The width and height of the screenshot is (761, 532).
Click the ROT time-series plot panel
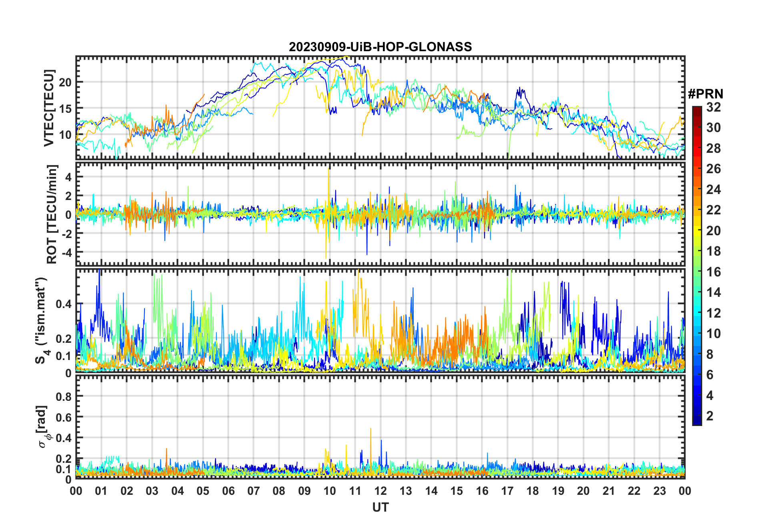[380, 214]
